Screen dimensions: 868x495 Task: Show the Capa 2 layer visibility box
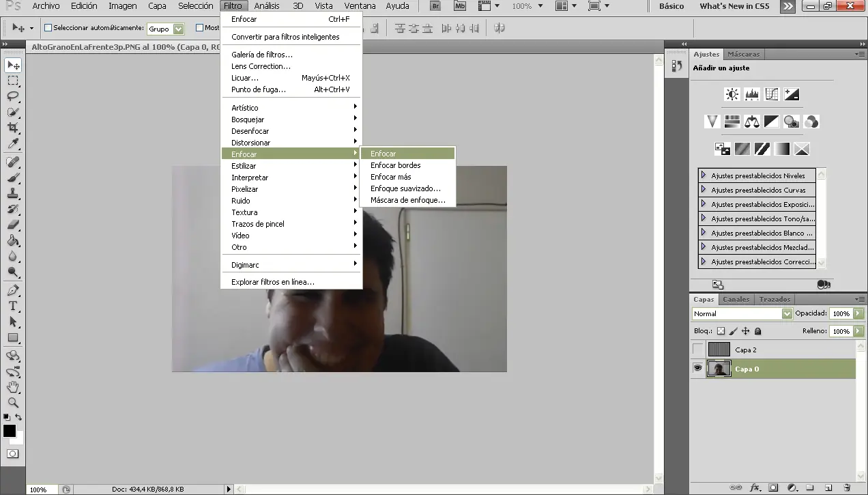pos(697,350)
